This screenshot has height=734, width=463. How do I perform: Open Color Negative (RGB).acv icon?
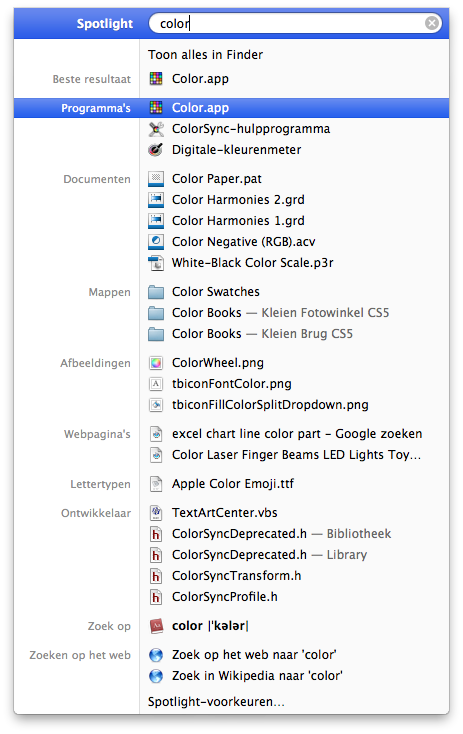coord(156,242)
